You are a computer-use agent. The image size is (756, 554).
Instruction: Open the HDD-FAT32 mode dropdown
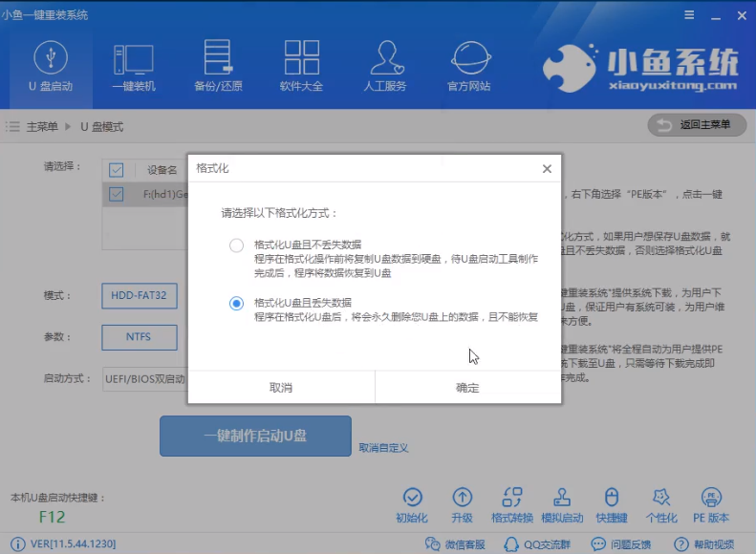coord(140,296)
